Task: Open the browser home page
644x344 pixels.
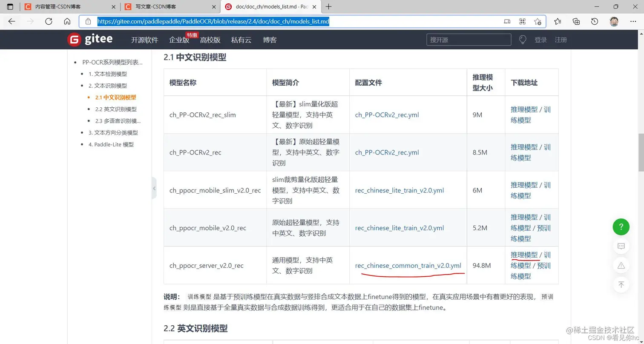Action: coord(67,21)
